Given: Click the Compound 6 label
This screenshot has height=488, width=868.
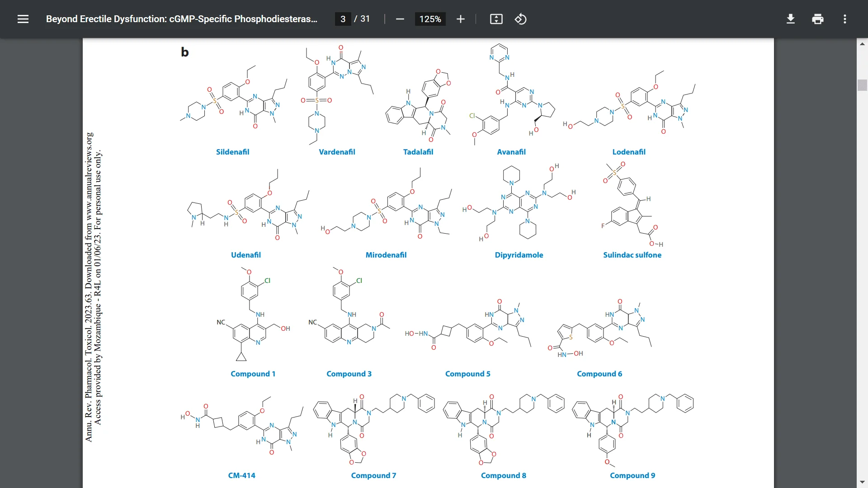Looking at the screenshot, I should coord(599,374).
